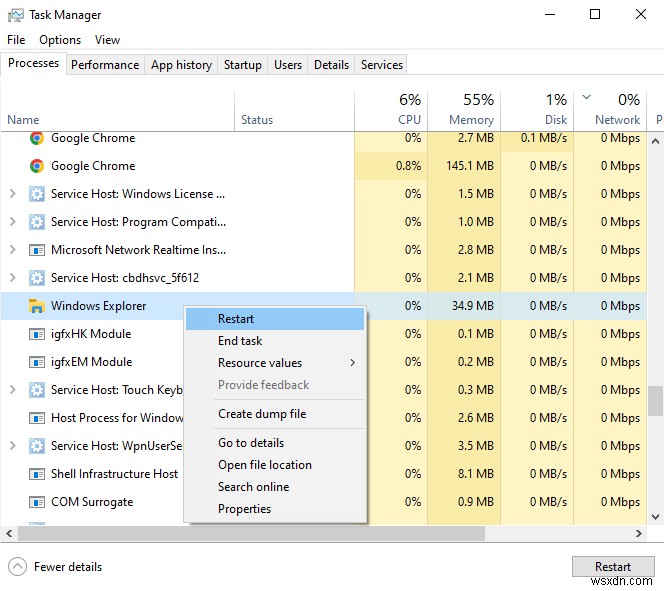Expand Service Host: WpnUserSe row
The width and height of the screenshot is (664, 591).
pyautogui.click(x=13, y=446)
